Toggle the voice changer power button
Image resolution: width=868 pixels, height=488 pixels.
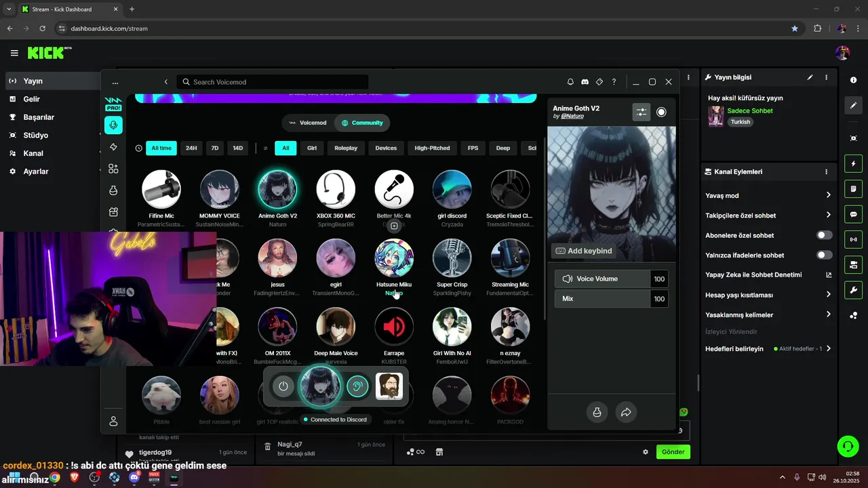click(283, 386)
